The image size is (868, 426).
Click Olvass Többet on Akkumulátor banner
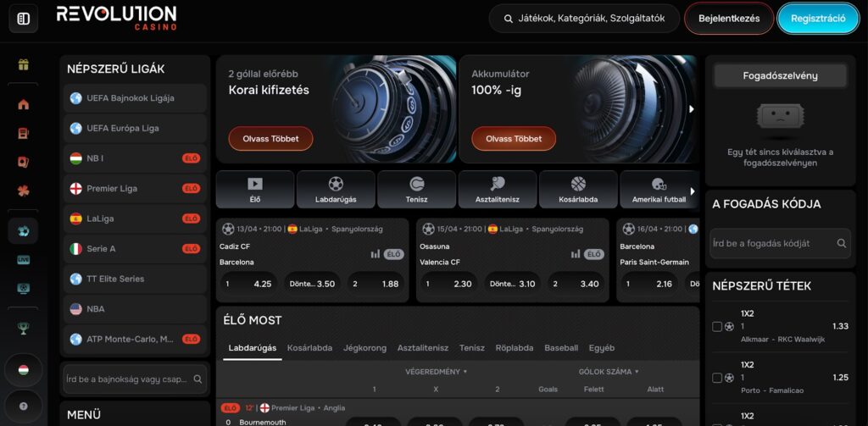[514, 139]
